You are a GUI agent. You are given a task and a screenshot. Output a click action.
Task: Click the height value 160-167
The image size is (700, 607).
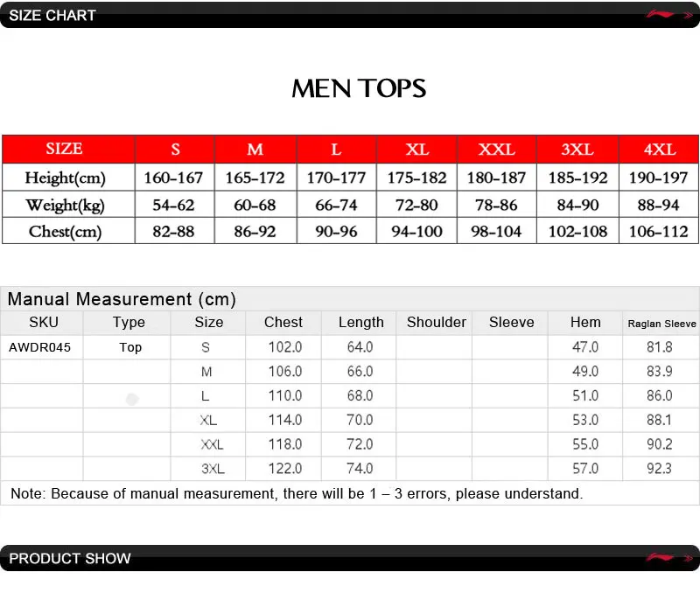173,178
